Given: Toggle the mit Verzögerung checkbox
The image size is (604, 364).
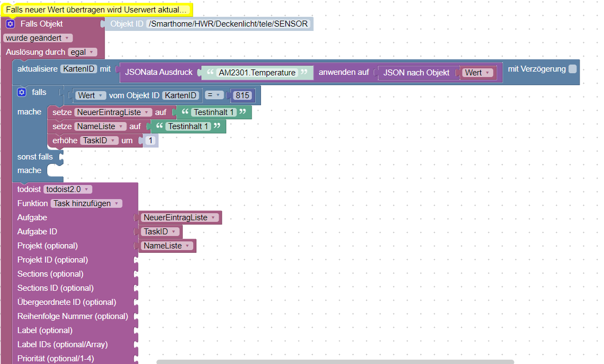Looking at the screenshot, I should [573, 69].
